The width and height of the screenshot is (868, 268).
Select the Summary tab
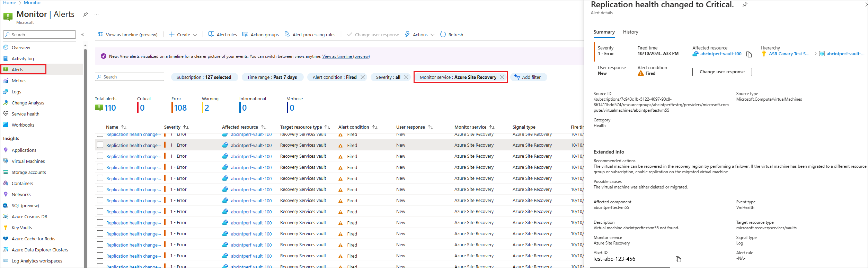604,32
